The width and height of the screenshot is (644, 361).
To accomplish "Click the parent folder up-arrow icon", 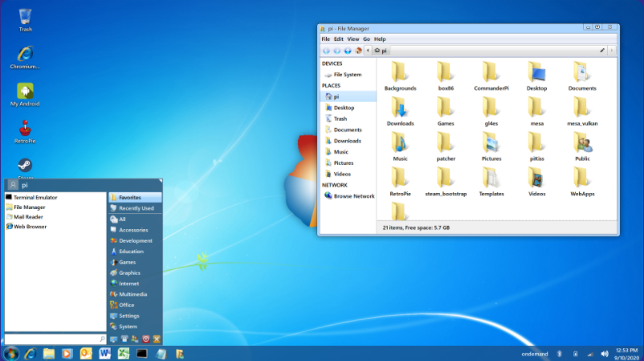I will point(347,50).
